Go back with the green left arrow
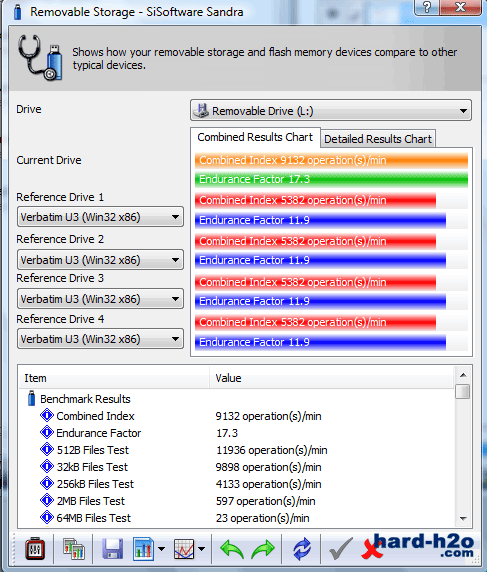 232,549
